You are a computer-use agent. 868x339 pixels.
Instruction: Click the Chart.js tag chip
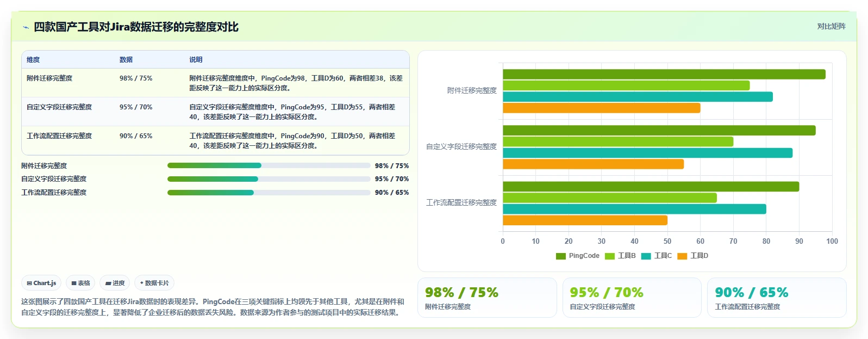[41, 283]
